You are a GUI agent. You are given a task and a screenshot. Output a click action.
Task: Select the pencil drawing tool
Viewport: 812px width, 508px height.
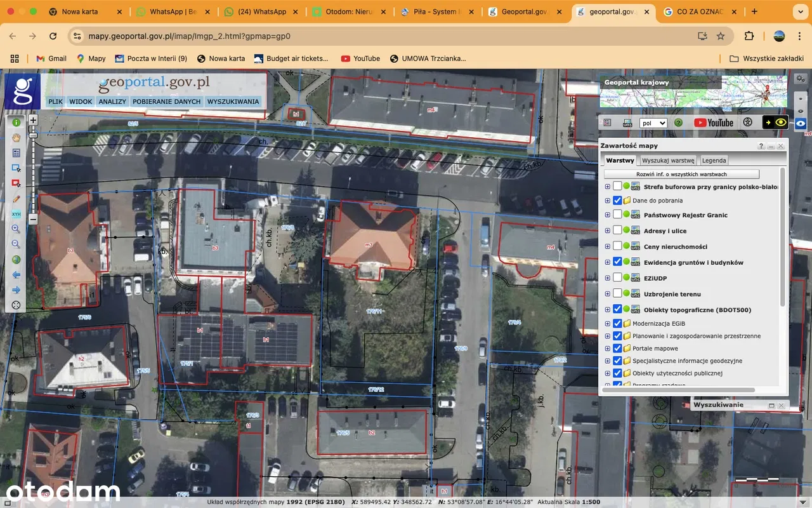[16, 199]
